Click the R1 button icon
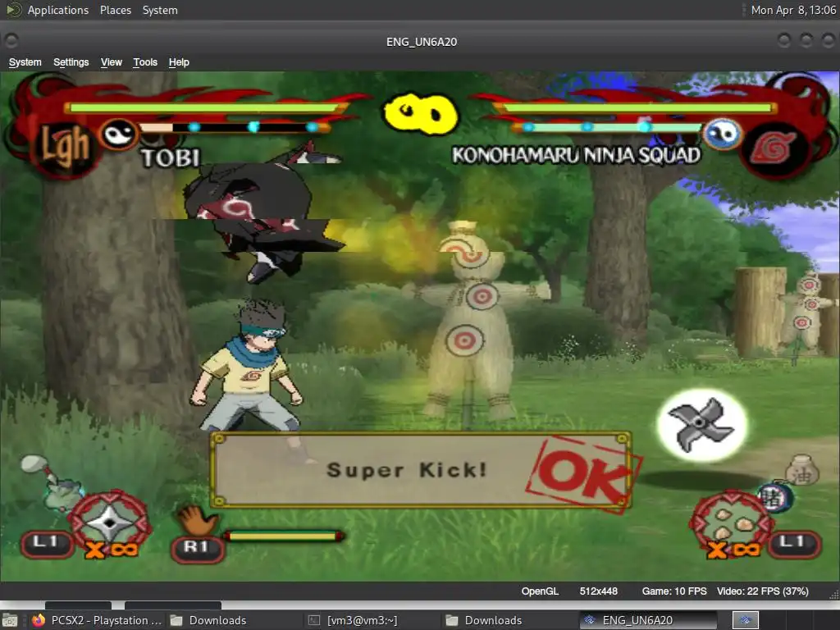This screenshot has width=840, height=630. pos(197,548)
